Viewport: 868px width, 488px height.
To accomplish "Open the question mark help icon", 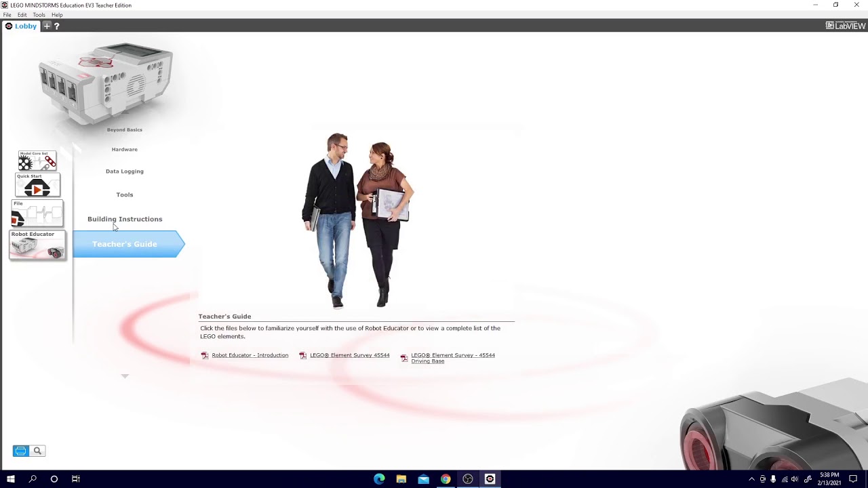I will coord(56,26).
